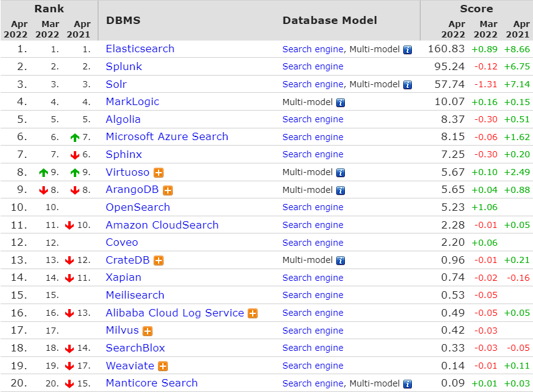Click Search engine link in Algolia row
533x392 pixels.
(313, 120)
